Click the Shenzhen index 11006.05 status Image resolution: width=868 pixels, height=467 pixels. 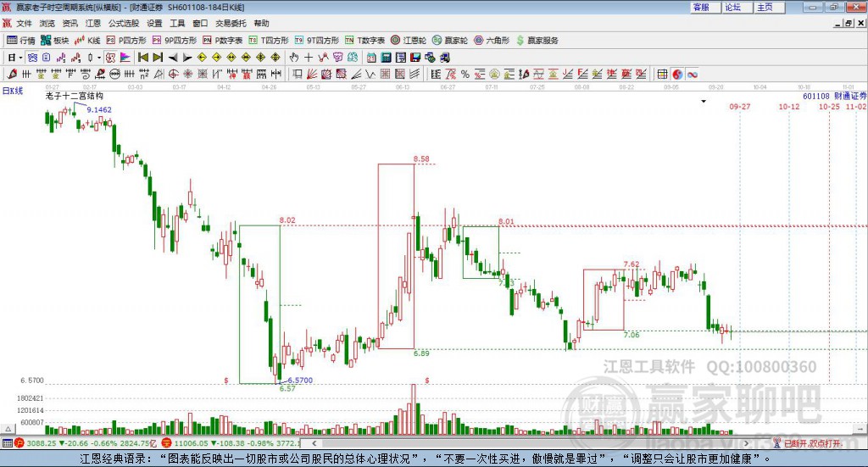(x=231, y=443)
